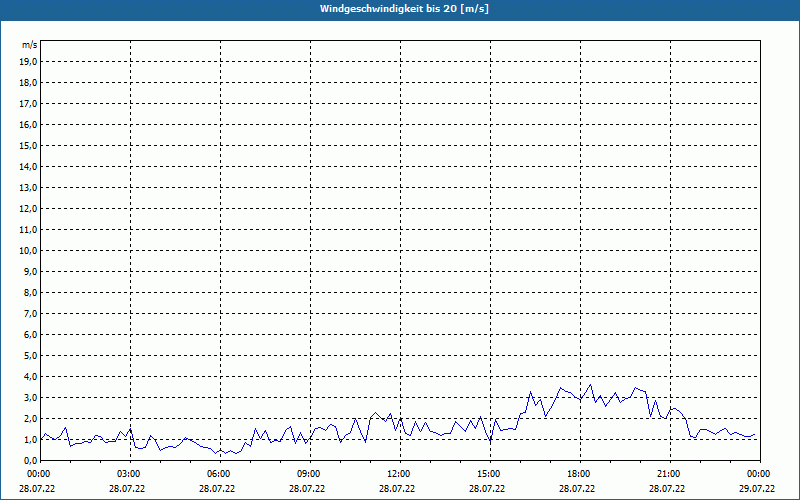Select the 06:00 time label
This screenshot has width=800, height=500.
point(220,474)
